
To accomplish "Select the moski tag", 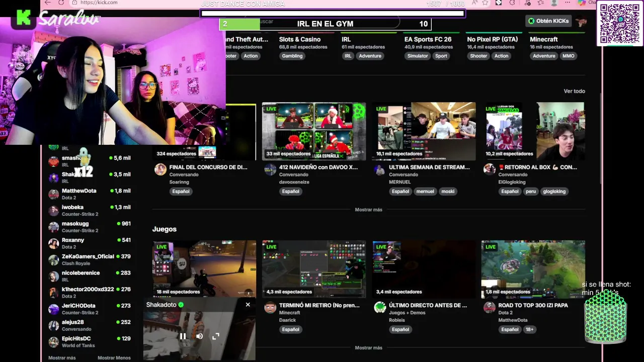I will (x=448, y=191).
